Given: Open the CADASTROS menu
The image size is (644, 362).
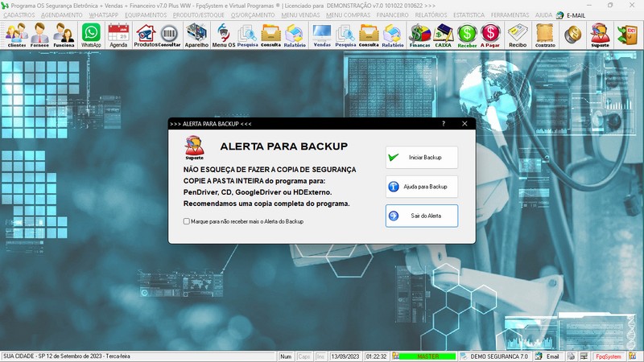Looking at the screenshot, I should pyautogui.click(x=19, y=14).
